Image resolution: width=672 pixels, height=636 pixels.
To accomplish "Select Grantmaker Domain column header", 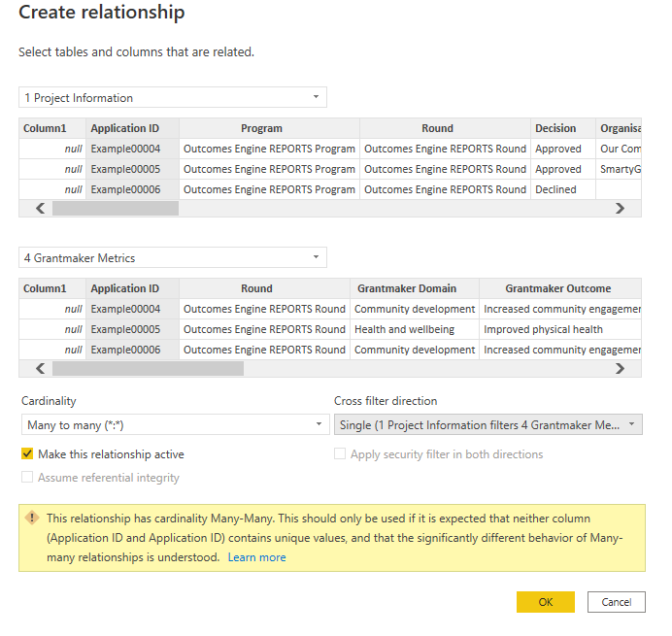I will point(406,288).
